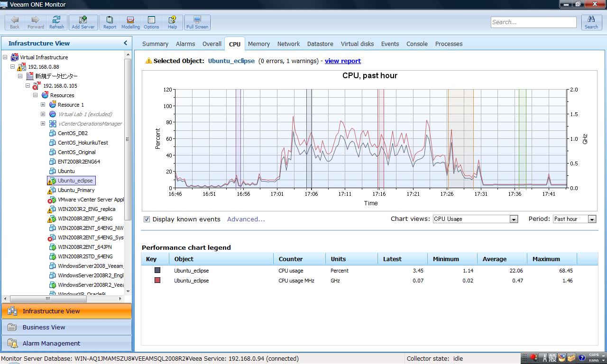Expand the Virtual Lab 1 node
This screenshot has height=364, width=607.
point(43,114)
